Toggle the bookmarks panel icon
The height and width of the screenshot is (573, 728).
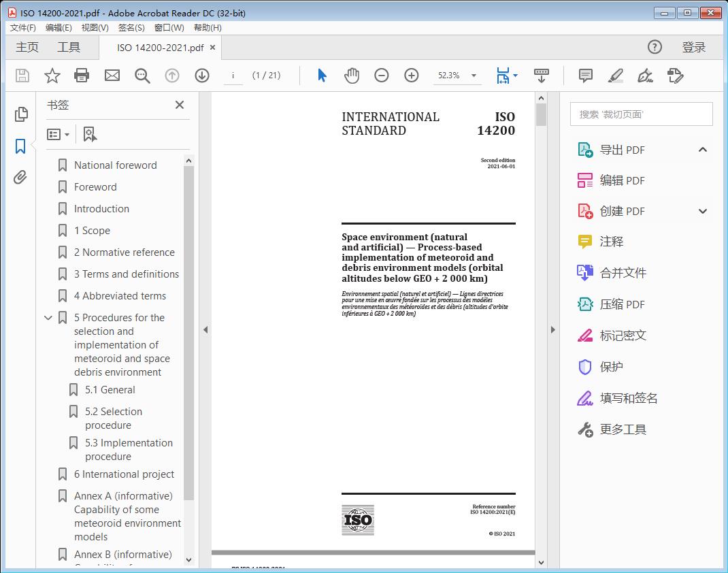pyautogui.click(x=20, y=146)
